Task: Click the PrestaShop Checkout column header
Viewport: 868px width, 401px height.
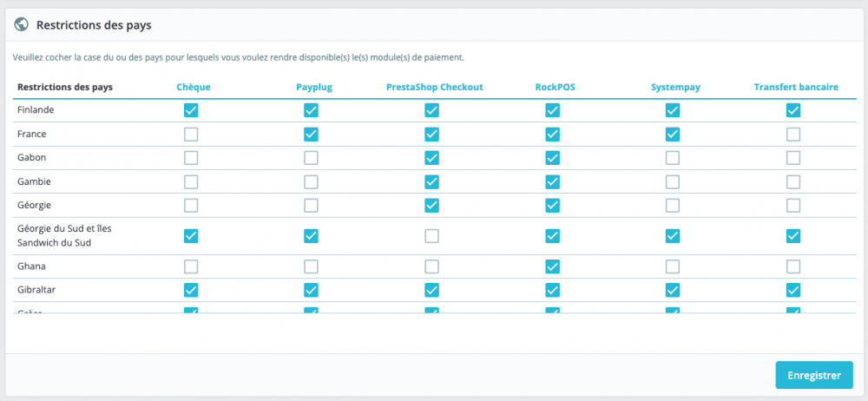Action: click(x=435, y=87)
